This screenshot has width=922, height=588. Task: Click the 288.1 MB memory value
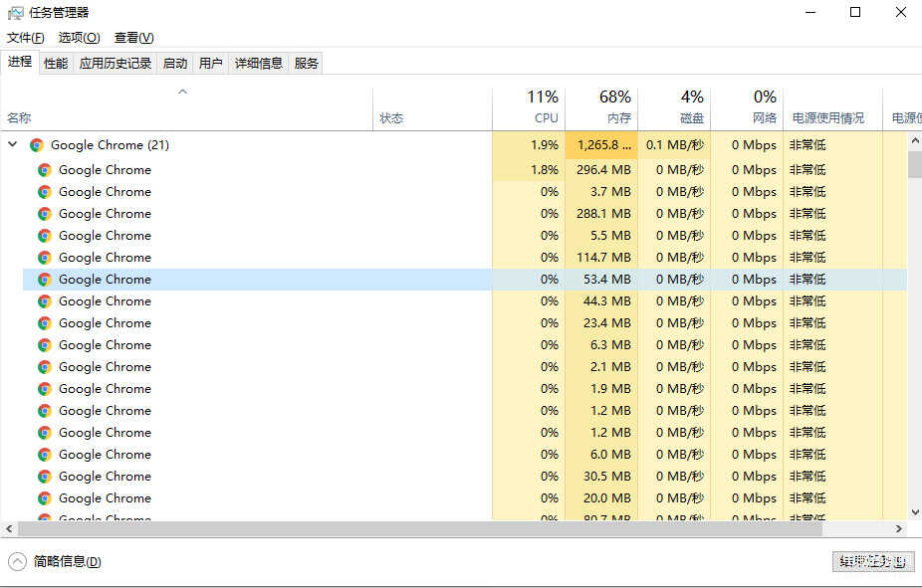tap(603, 214)
